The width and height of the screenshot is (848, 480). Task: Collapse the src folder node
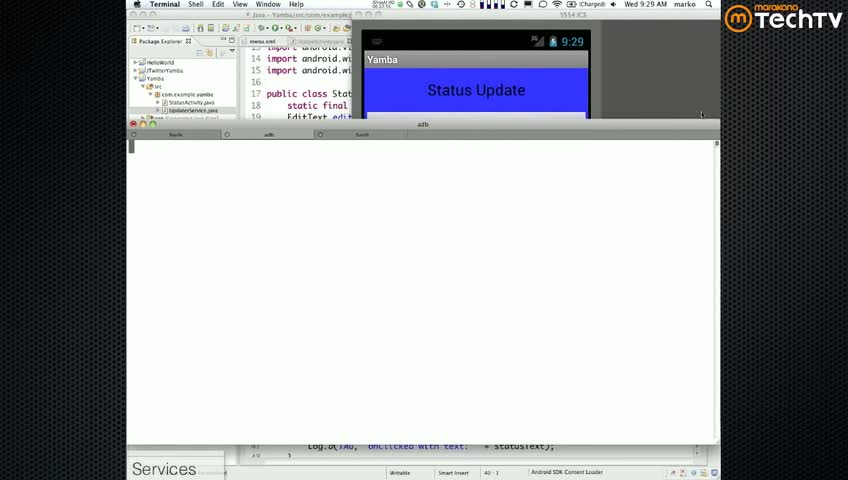coord(143,86)
